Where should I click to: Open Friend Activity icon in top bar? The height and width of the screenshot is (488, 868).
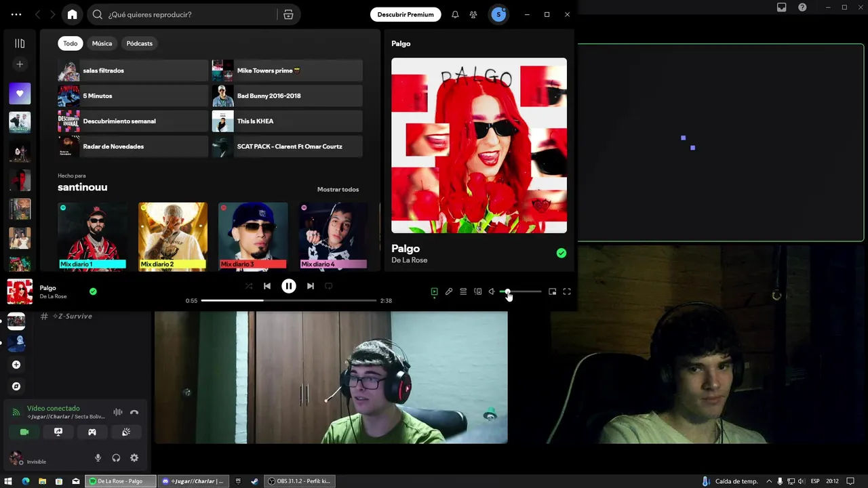(x=473, y=14)
